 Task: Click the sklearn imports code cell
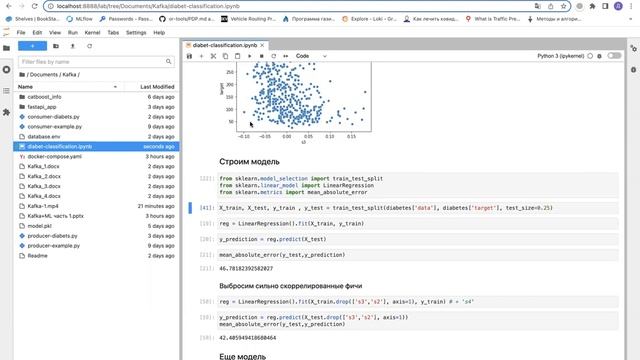click(x=418, y=185)
